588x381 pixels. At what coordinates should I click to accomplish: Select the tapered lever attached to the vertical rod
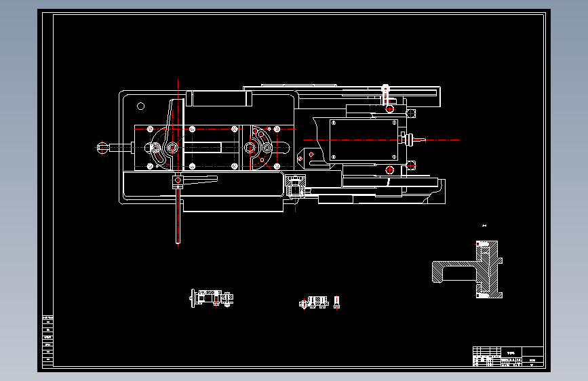click(200, 179)
